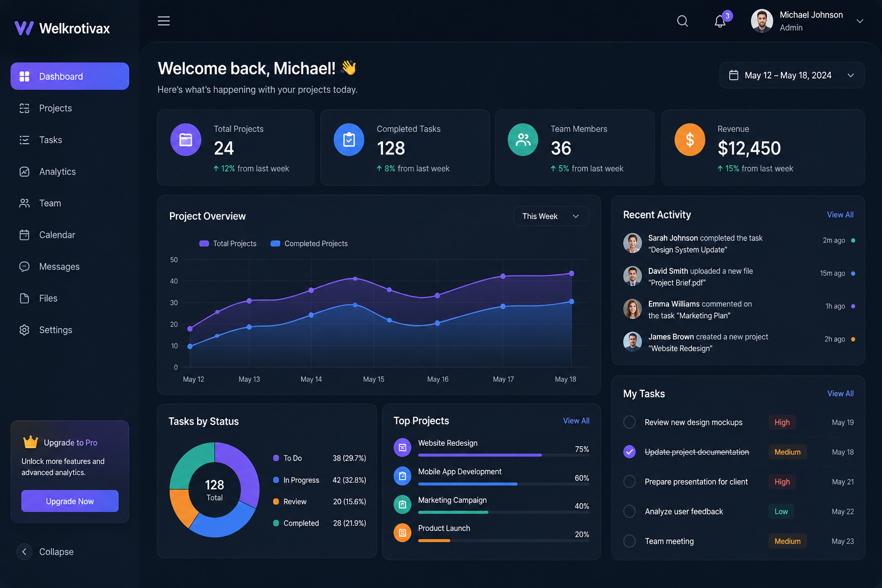Click the Upgrade to Pro heading
The image size is (882, 588).
[x=71, y=443]
